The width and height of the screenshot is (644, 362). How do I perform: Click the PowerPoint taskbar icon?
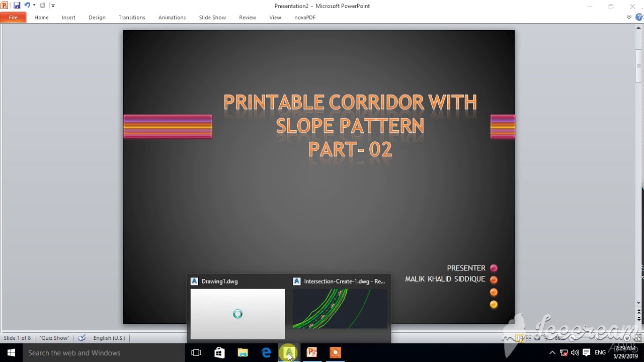(312, 353)
